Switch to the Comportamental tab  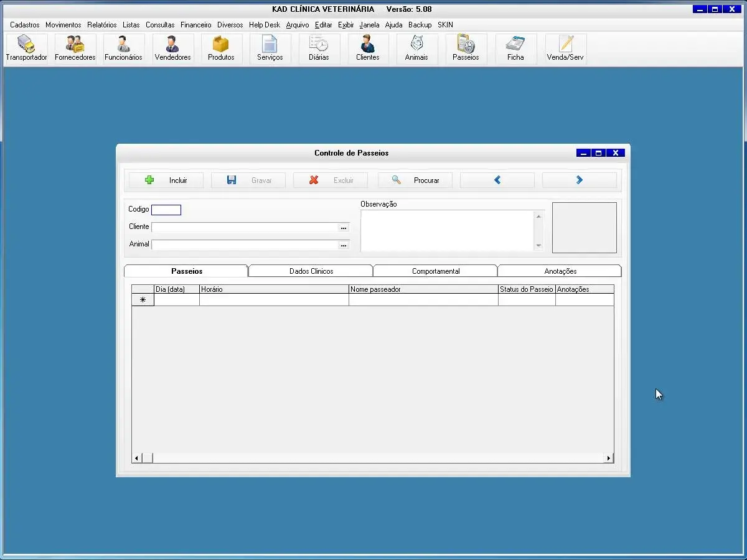(x=436, y=271)
